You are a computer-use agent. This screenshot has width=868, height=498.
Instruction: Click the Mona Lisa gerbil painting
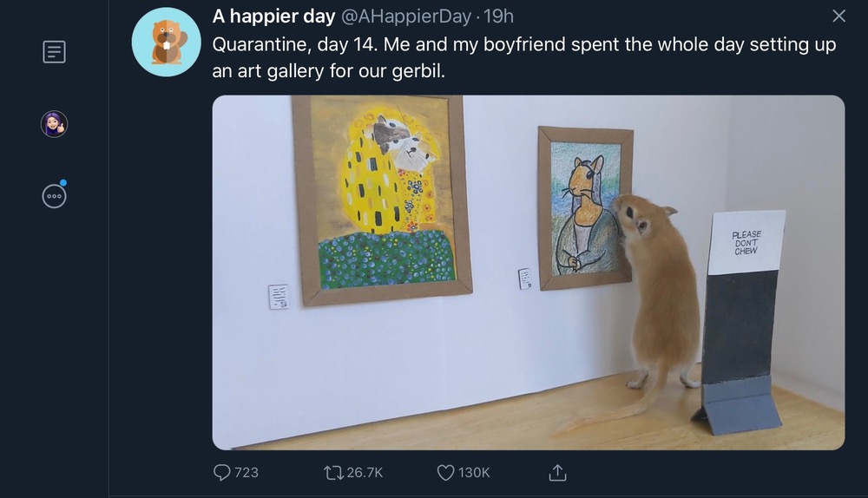[x=586, y=207]
